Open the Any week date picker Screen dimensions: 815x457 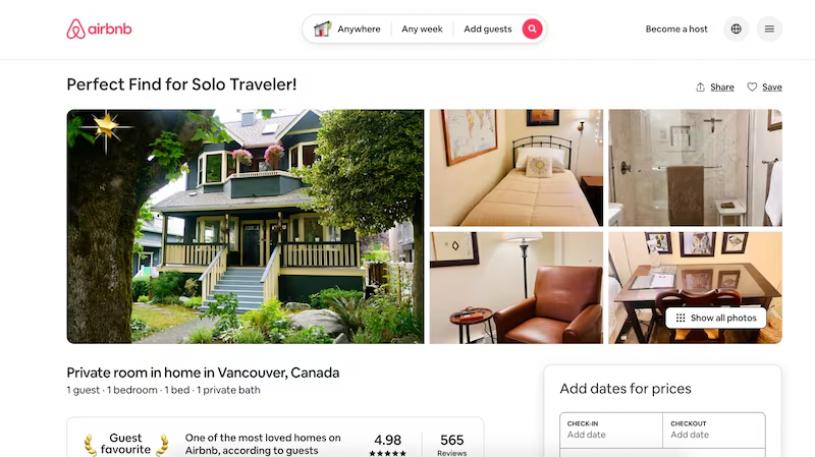[422, 29]
